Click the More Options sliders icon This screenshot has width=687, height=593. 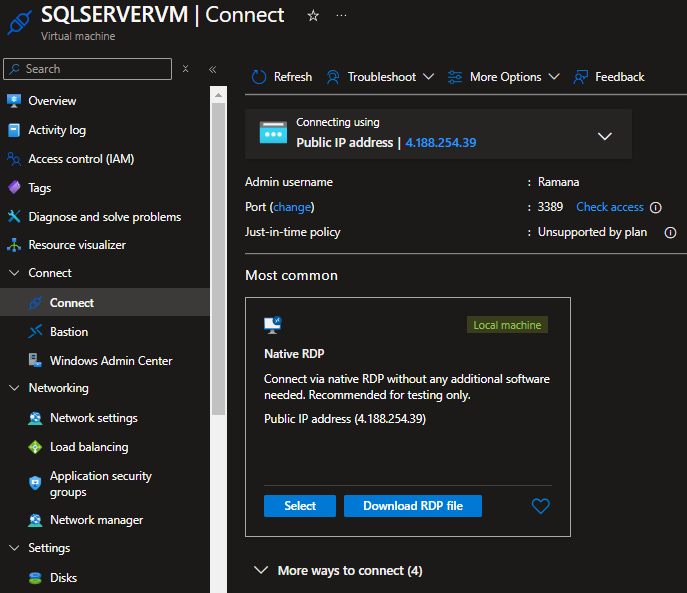point(455,77)
